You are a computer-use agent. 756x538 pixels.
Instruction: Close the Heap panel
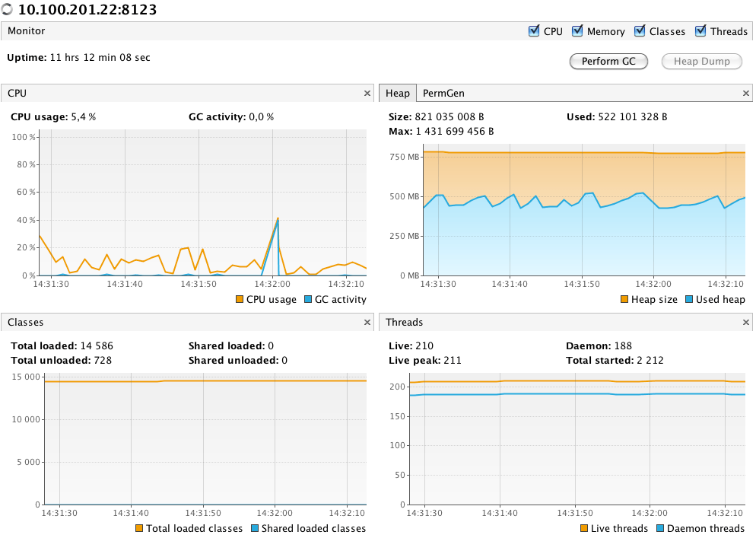[x=746, y=93]
